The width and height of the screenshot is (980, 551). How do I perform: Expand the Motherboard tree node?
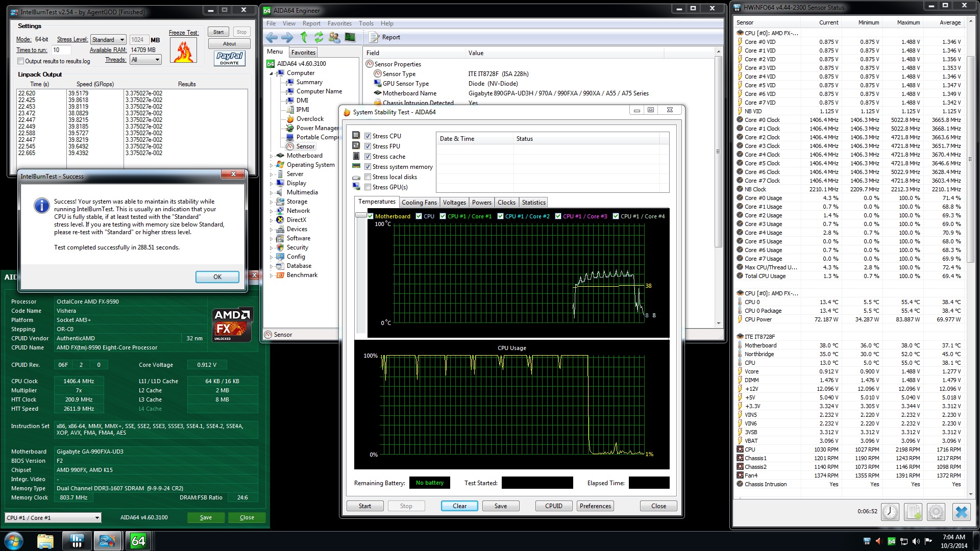[x=272, y=156]
